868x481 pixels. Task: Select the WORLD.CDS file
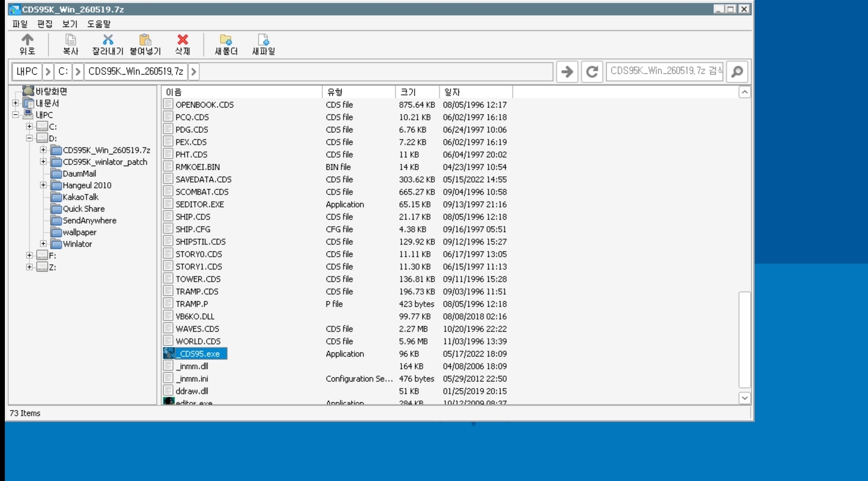[x=198, y=341]
